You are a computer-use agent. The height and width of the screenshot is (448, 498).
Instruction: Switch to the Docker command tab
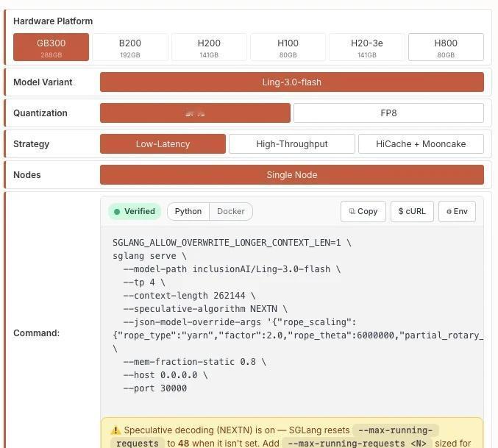coord(231,211)
